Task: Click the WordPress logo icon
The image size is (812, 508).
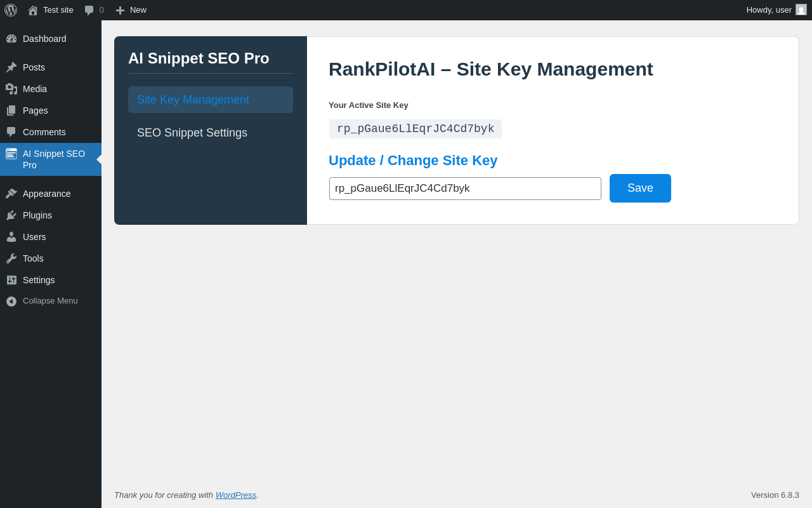Action: point(11,10)
